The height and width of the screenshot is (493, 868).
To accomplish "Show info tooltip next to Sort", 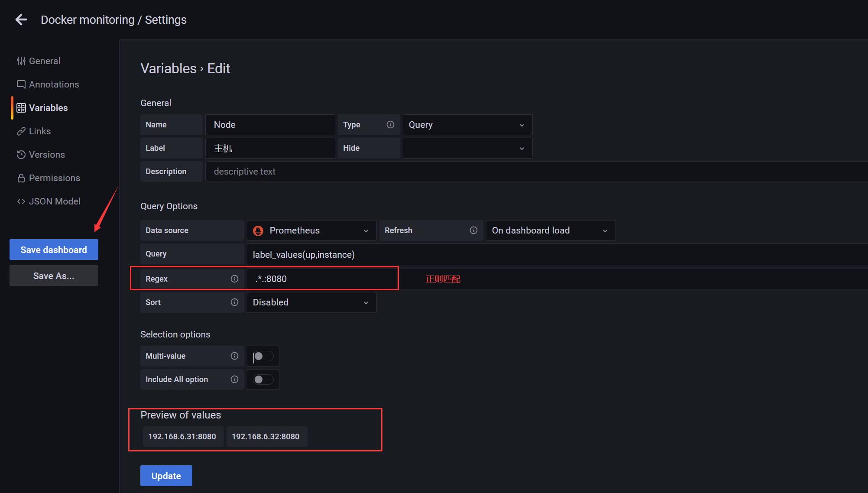I will pos(234,302).
